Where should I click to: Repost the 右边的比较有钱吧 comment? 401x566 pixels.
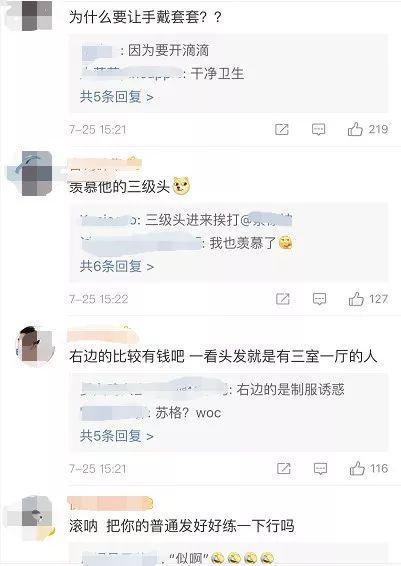(284, 469)
